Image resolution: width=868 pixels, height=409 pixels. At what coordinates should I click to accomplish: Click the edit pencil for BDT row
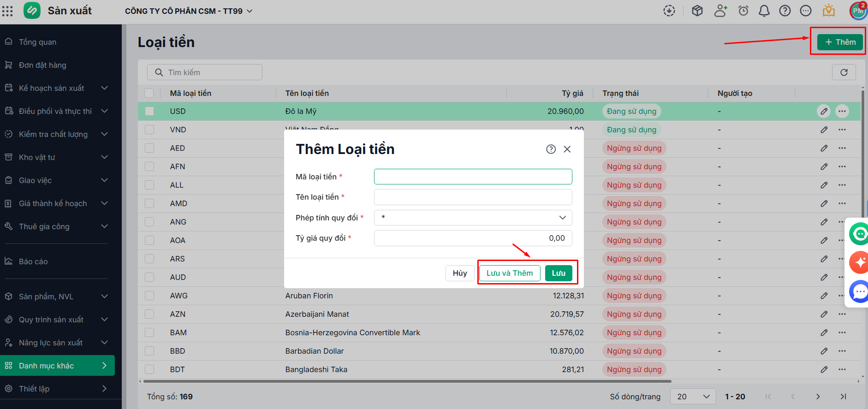[824, 369]
